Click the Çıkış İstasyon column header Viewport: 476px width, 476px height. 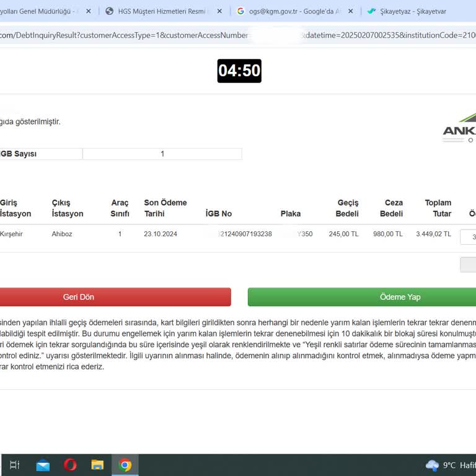pos(68,208)
